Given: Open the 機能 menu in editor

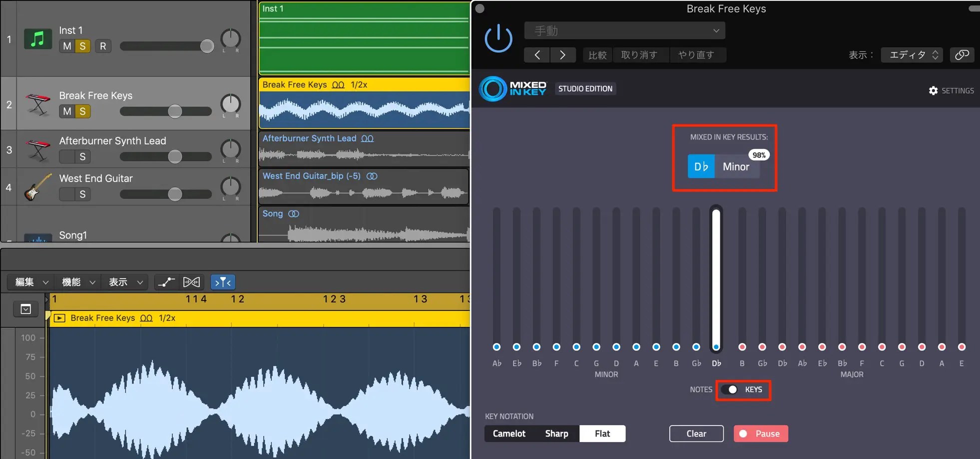Looking at the screenshot, I should point(78,282).
